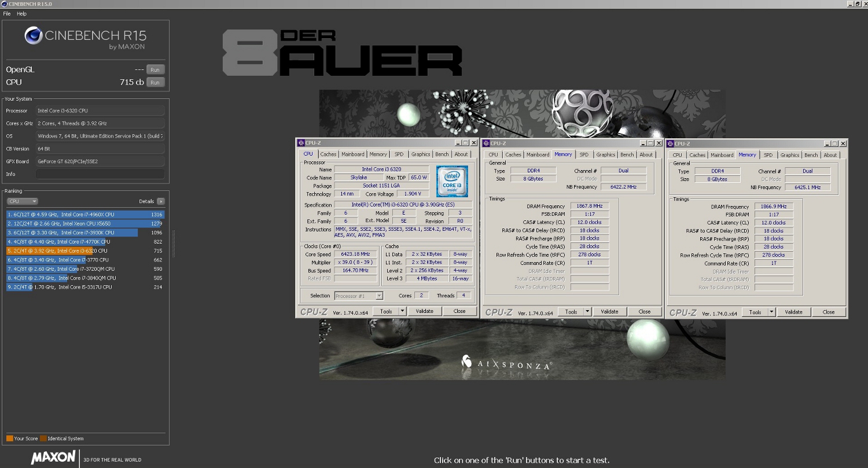Screen dimensions: 868x468
Task: Switch to Caches tab in left CPU-Z window
Action: [328, 154]
